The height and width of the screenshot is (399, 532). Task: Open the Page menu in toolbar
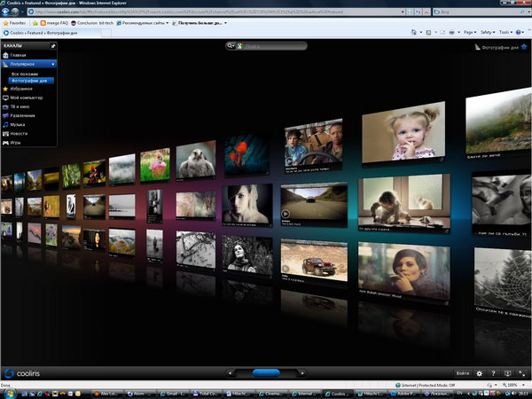tap(470, 33)
